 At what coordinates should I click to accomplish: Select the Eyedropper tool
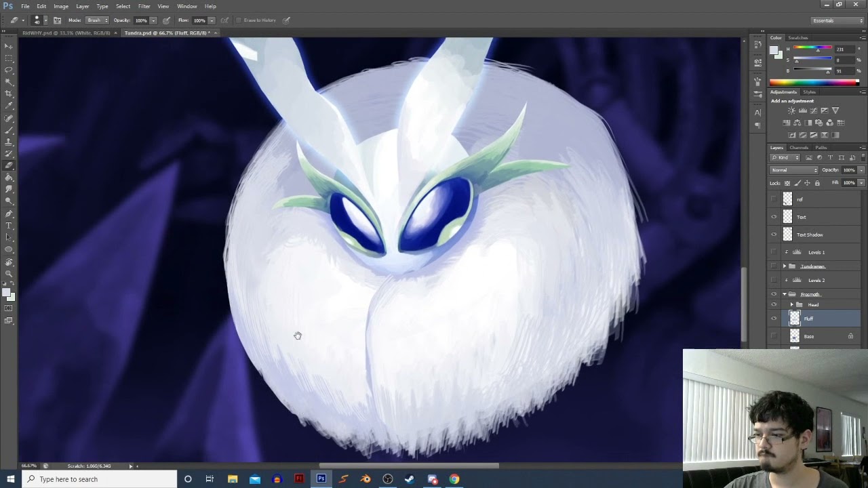(x=9, y=106)
